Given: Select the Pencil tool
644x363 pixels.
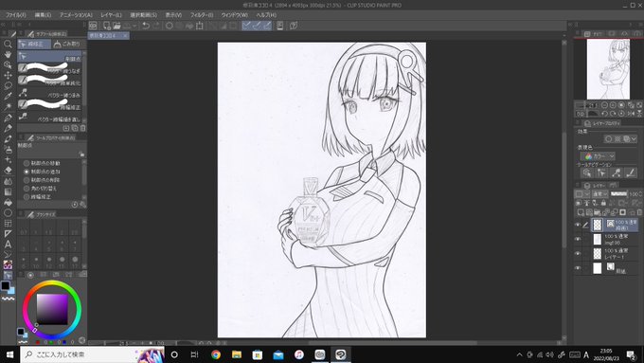Looking at the screenshot, I should [x=8, y=128].
